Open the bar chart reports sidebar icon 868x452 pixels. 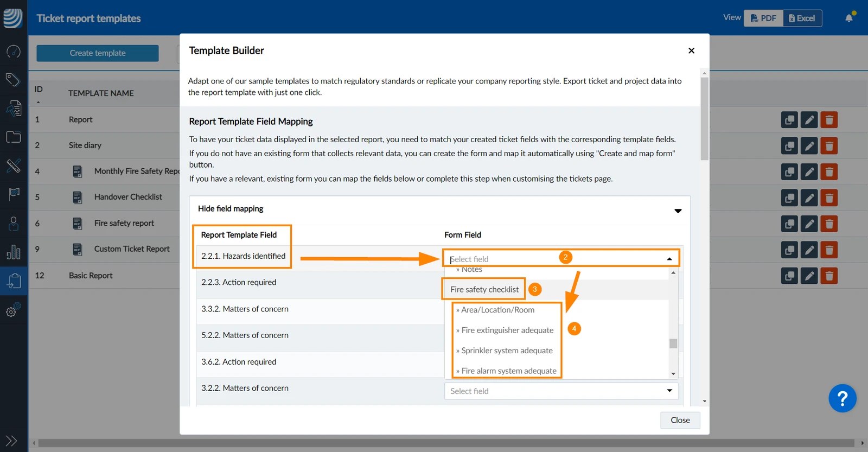[13, 252]
